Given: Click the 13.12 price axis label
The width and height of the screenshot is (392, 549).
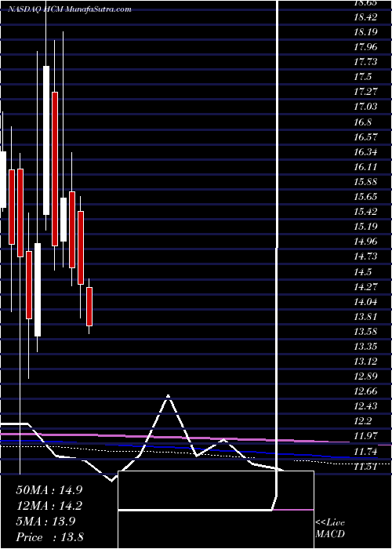Looking at the screenshot, I should 365,361.
